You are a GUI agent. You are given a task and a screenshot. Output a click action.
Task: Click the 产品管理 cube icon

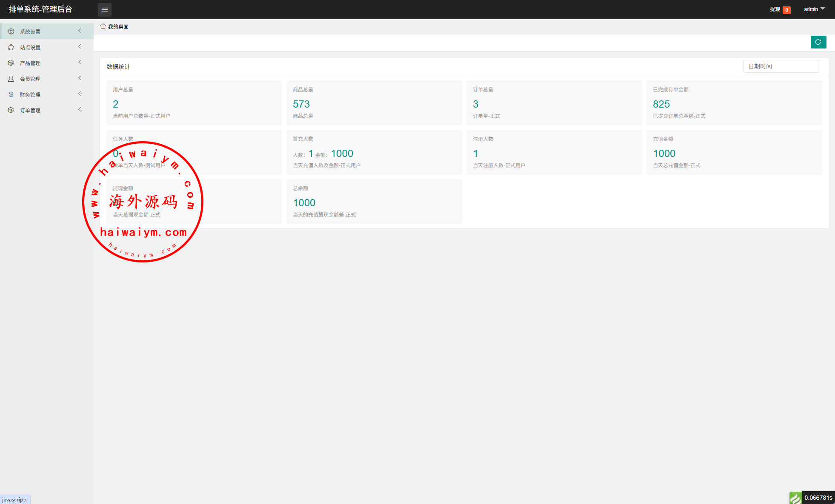coord(11,63)
